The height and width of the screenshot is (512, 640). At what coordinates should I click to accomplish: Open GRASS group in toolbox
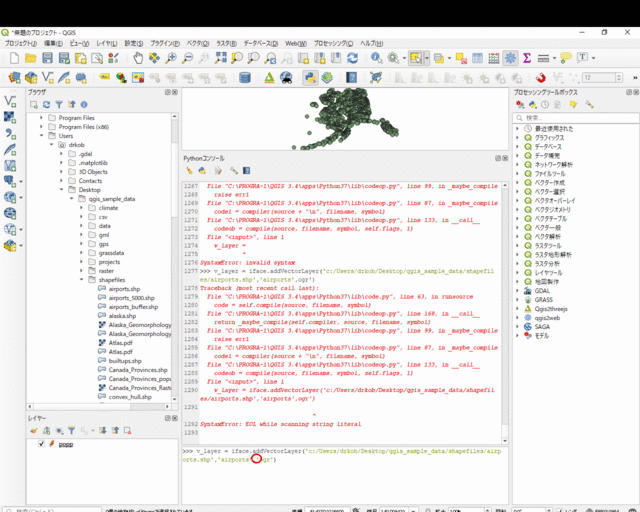tap(543, 300)
